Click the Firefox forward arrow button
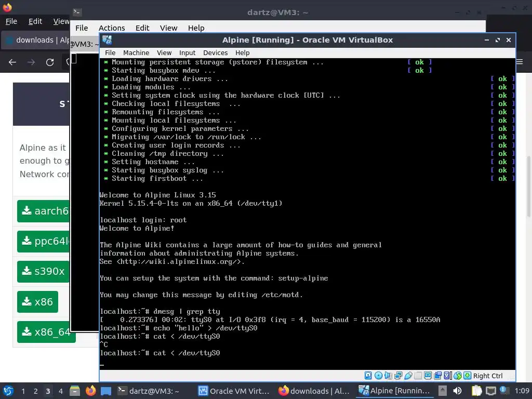The height and width of the screenshot is (399, 532). 31,62
